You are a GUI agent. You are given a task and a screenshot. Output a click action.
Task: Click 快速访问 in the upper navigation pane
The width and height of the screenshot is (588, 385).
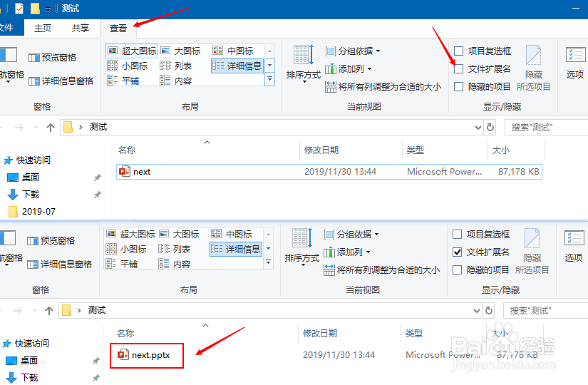click(27, 160)
